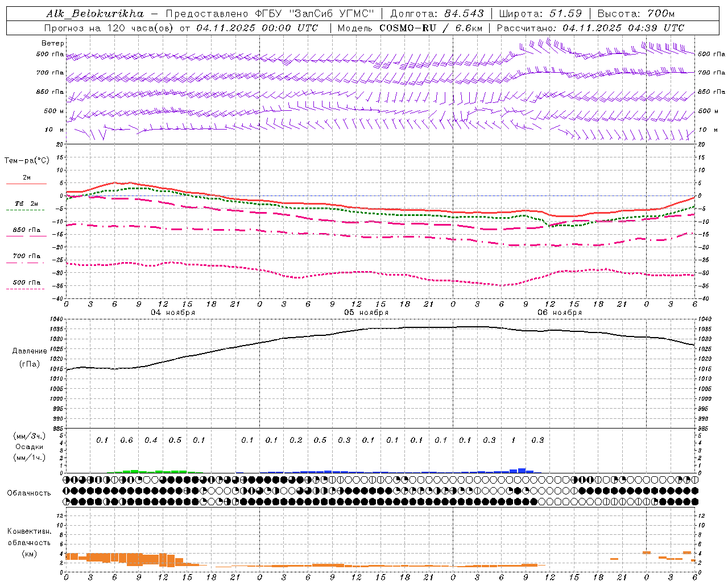Click the (гПа) unit label under Давление
The width and height of the screenshot is (728, 582).
coord(29,364)
